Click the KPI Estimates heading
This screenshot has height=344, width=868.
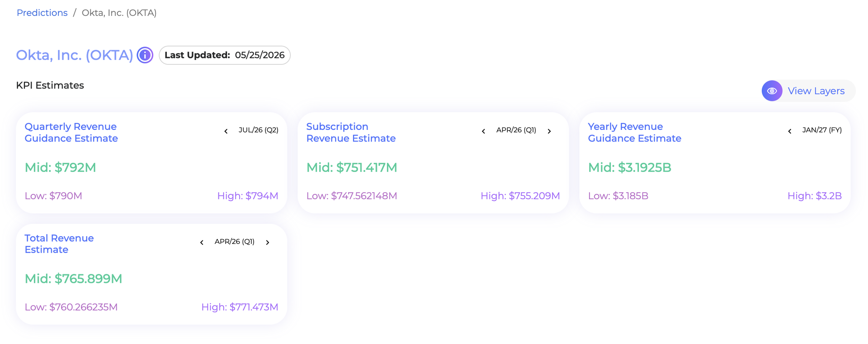50,86
